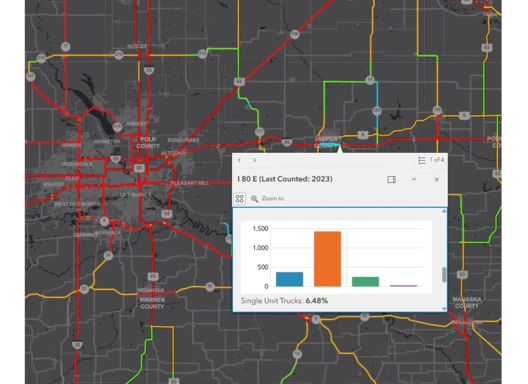
Task: Click the orange bar in chart
Action: pos(327,259)
